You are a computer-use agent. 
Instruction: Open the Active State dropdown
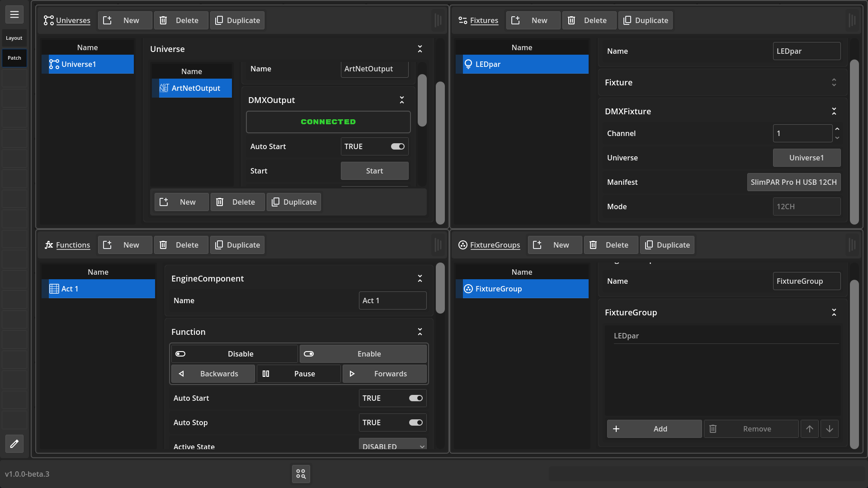coord(392,446)
